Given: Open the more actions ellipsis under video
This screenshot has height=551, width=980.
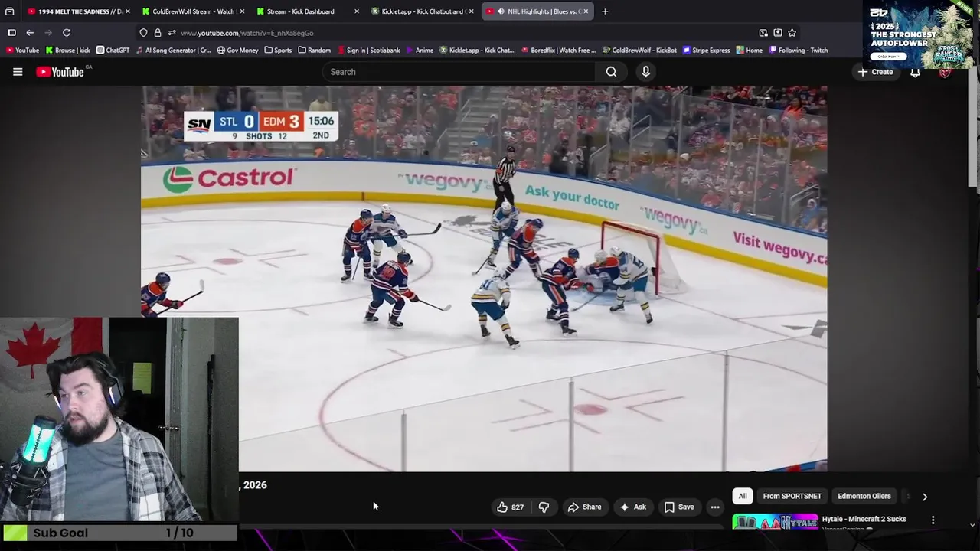Looking at the screenshot, I should (x=715, y=507).
